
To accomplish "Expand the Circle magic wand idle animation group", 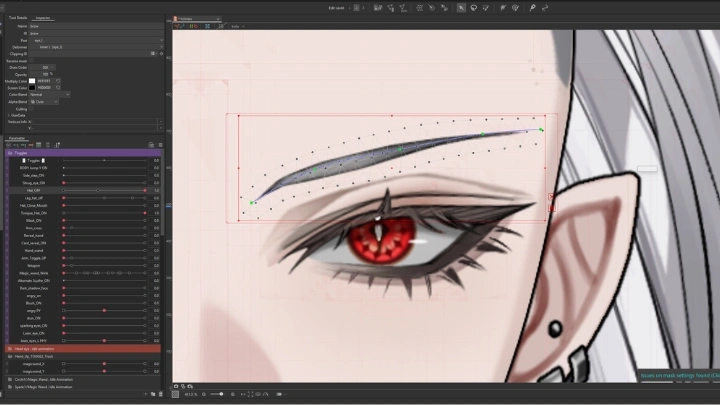I will [x=10, y=380].
